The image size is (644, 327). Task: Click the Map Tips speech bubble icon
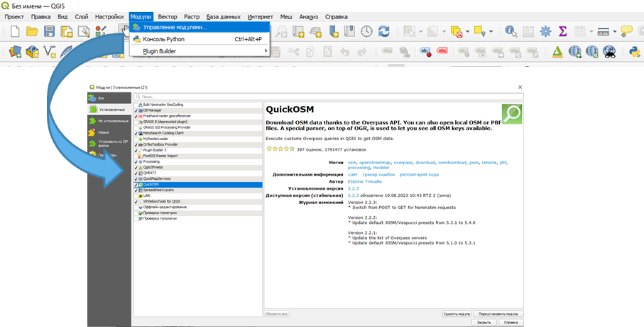click(626, 31)
